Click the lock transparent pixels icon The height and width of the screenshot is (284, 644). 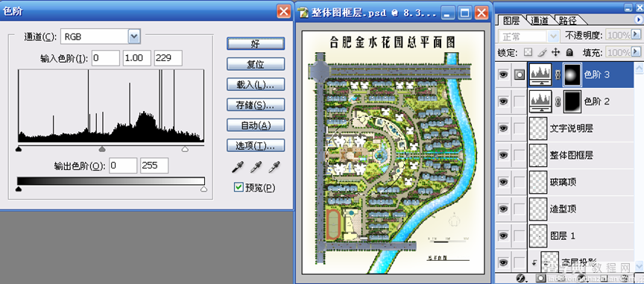(528, 52)
